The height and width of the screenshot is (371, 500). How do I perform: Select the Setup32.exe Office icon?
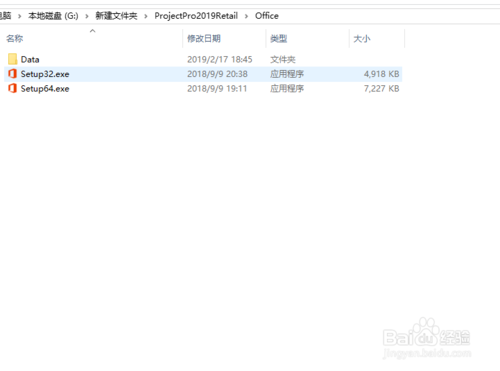12,74
